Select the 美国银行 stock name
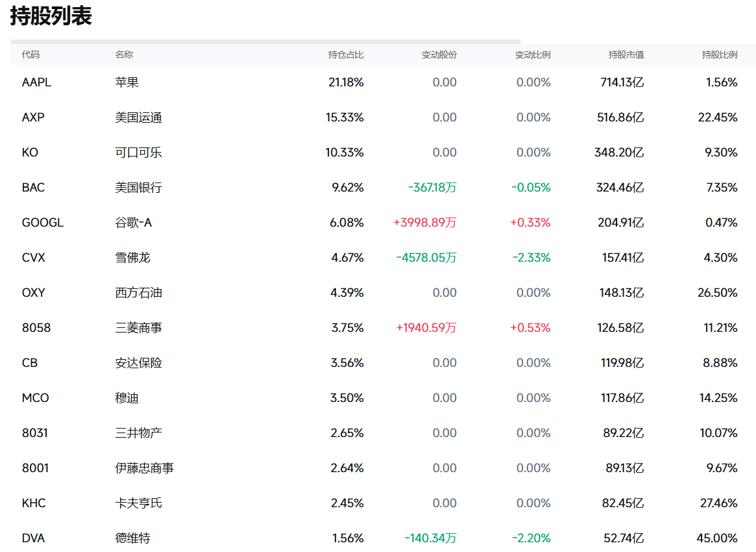Image resolution: width=756 pixels, height=552 pixels. (138, 188)
